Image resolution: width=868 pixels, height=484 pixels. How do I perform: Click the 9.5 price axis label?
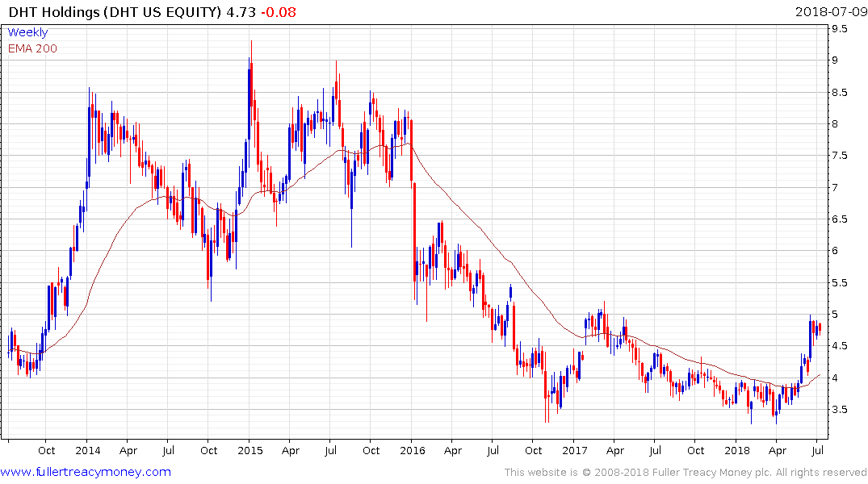click(x=839, y=29)
